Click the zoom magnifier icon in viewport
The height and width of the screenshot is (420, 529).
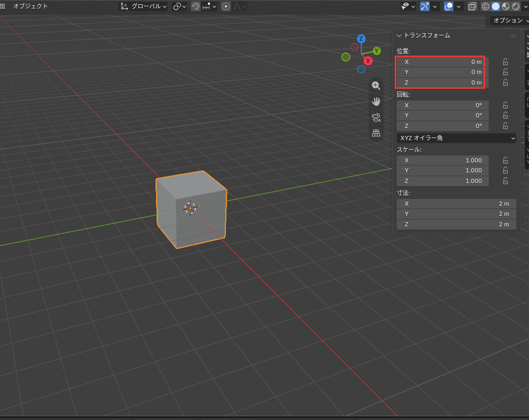(x=376, y=86)
